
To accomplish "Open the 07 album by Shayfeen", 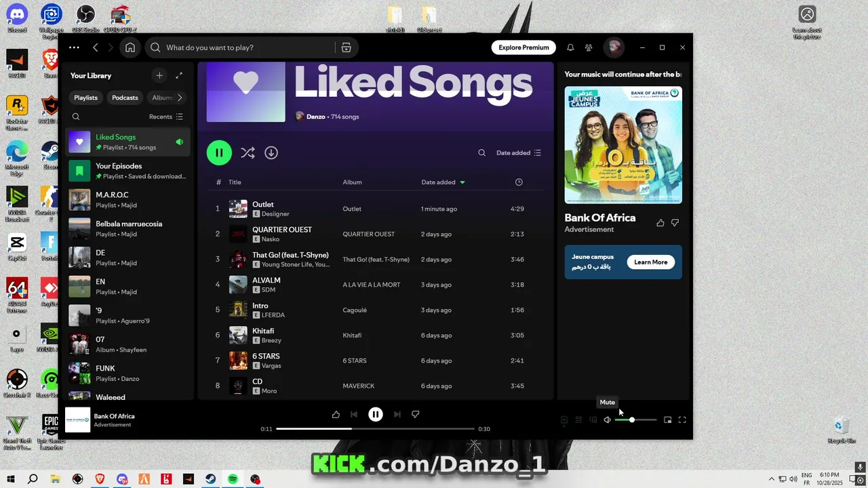I will [128, 344].
